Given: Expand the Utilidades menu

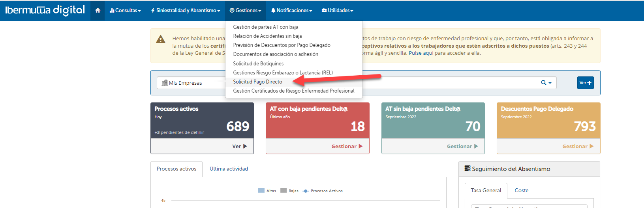Looking at the screenshot, I should [338, 11].
